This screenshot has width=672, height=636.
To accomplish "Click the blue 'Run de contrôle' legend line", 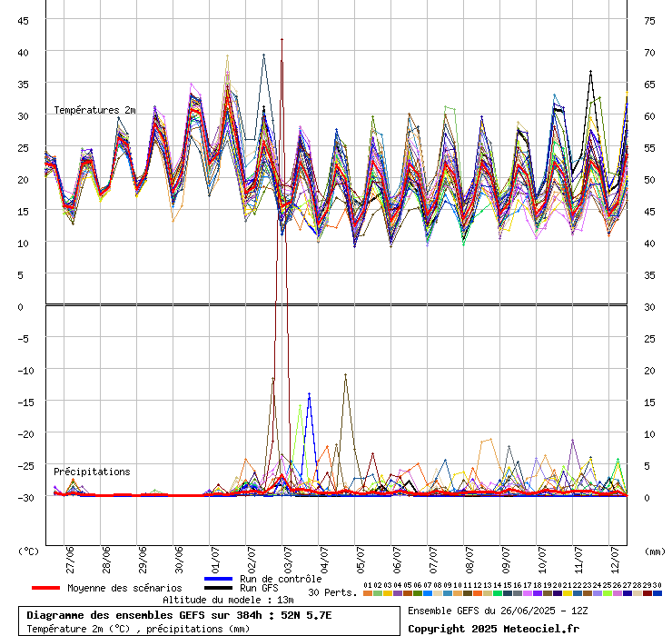I will click(x=219, y=579).
